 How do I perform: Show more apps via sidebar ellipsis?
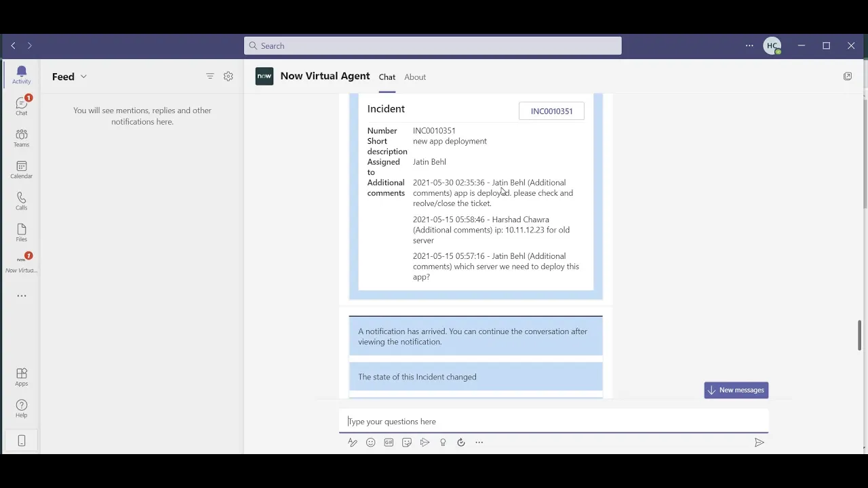(22, 296)
